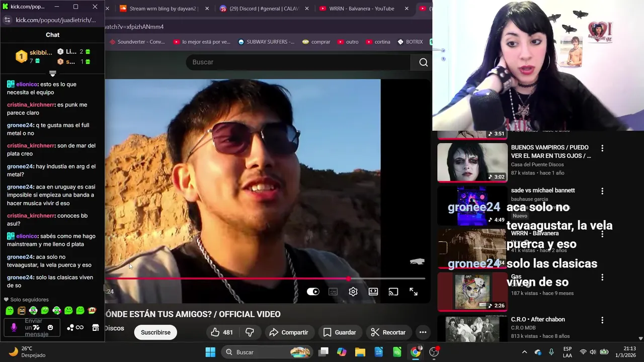Open more actions three-dots under video
This screenshot has height=362, width=644.
(423, 332)
